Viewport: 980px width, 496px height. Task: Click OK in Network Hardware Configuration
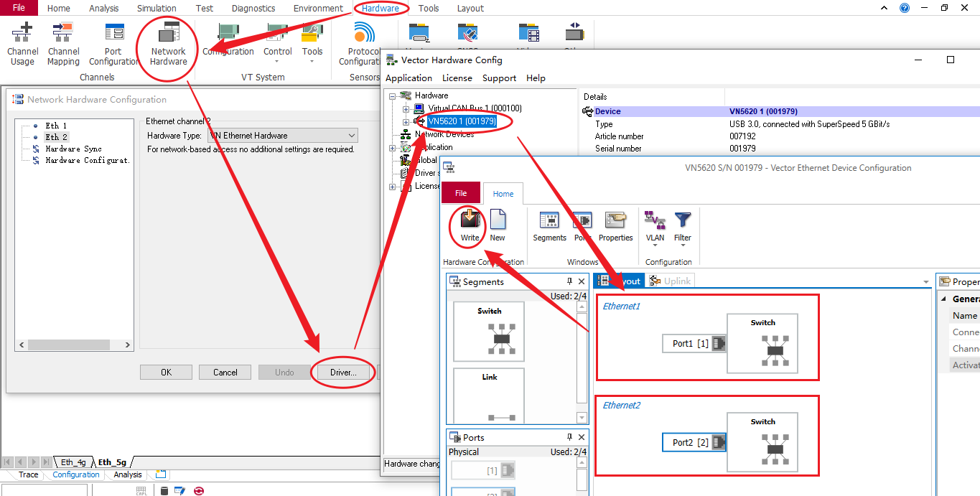click(x=166, y=372)
